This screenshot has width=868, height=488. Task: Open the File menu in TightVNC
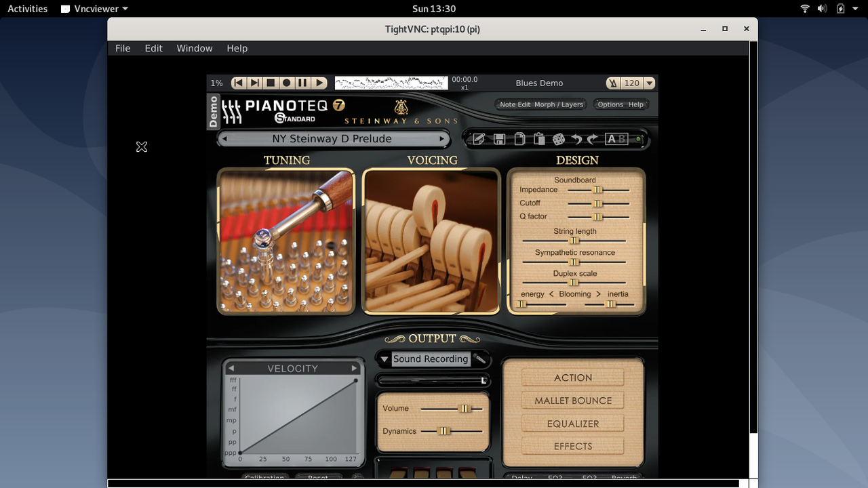tap(123, 48)
